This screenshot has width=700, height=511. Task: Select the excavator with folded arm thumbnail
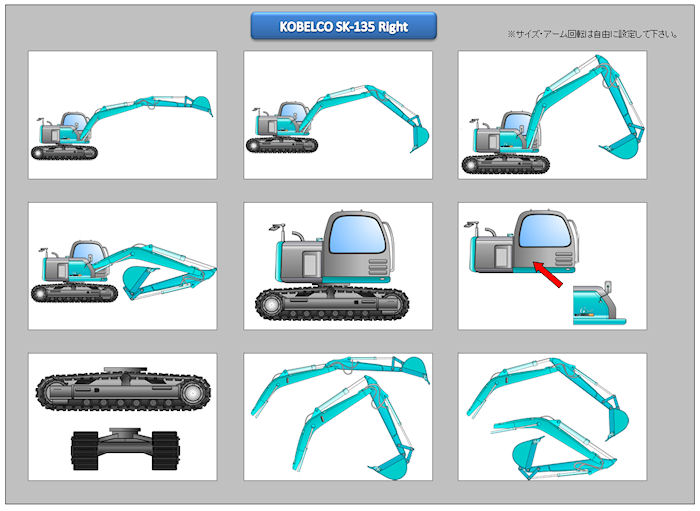(x=122, y=266)
